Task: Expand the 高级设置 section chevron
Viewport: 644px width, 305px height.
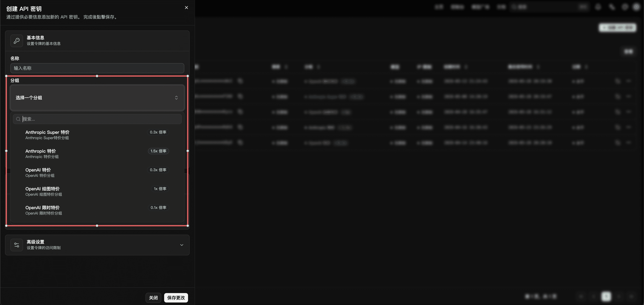Action: click(x=182, y=245)
